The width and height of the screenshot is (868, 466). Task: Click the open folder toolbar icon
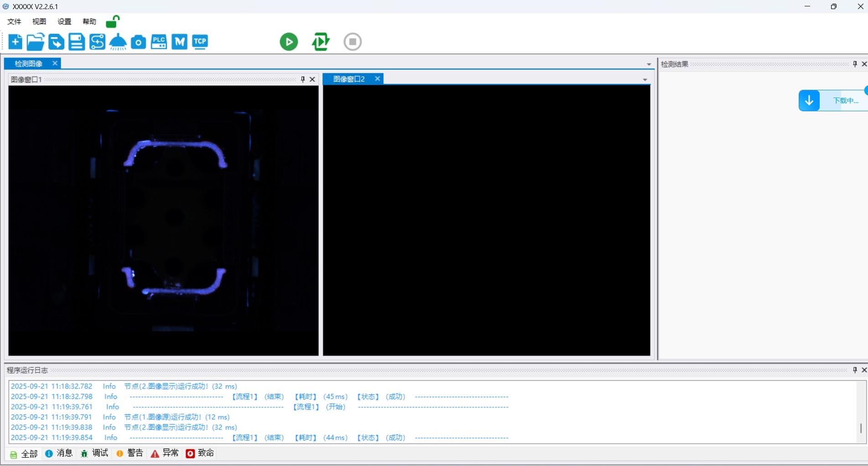pyautogui.click(x=36, y=42)
